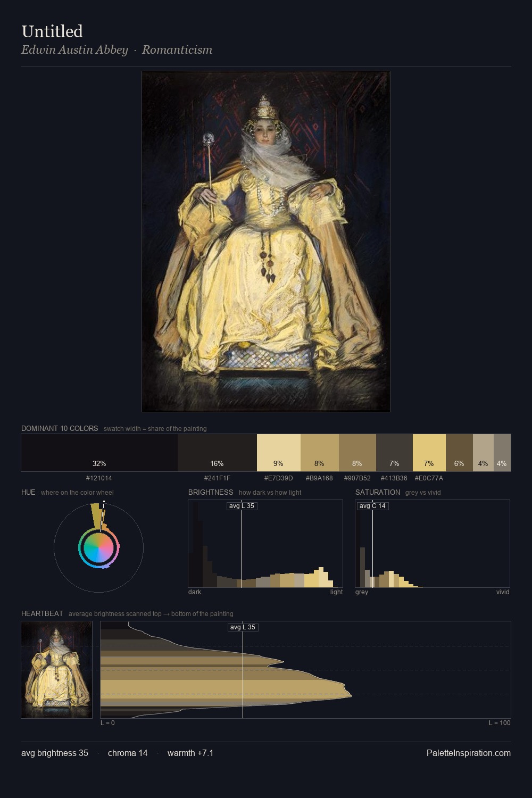Image resolution: width=532 pixels, height=798 pixels.
Task: Click the BRIGHTNESS section heading
Action: 211,492
